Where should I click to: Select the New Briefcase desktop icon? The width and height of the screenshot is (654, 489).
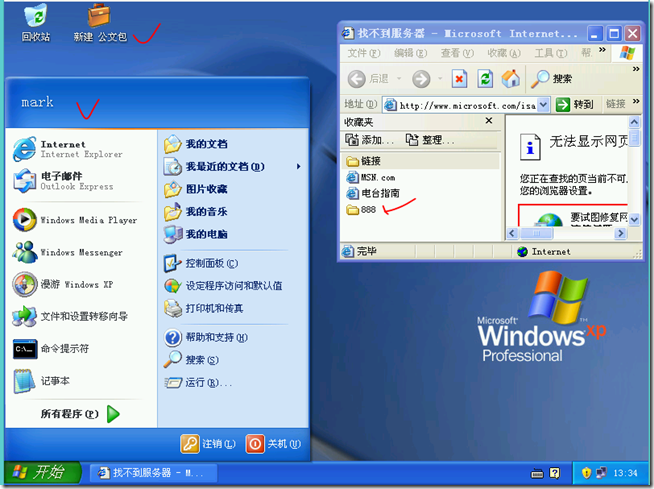coord(100,23)
